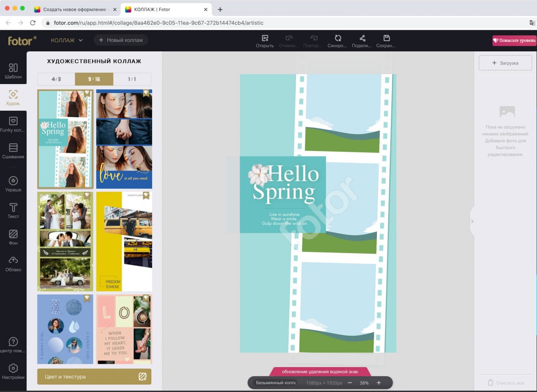Open the Фон background panel

[x=13, y=237]
